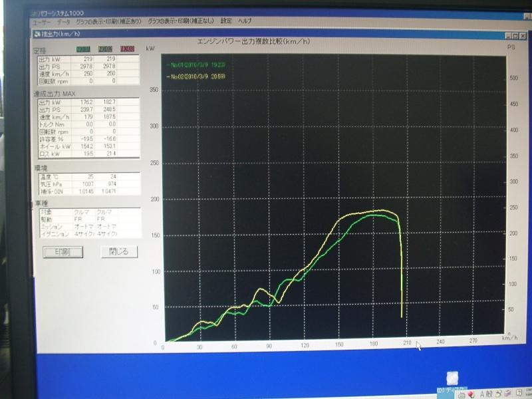The width and height of the screenshot is (532, 399).
Task: Open グラフの表示・印刷(補正あり) menu
Action: pyautogui.click(x=108, y=21)
